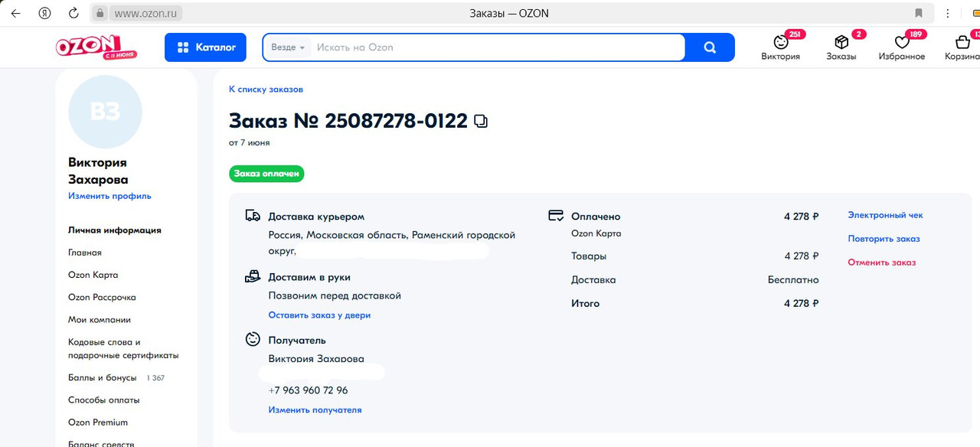The image size is (980, 447).
Task: Go back using browser back arrow
Action: click(15, 13)
